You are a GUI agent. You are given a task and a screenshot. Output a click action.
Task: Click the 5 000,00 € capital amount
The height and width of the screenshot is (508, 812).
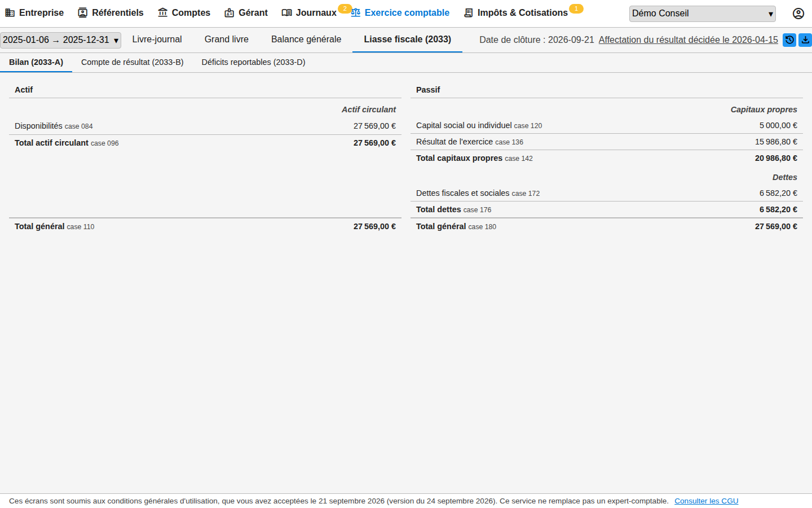tap(778, 125)
